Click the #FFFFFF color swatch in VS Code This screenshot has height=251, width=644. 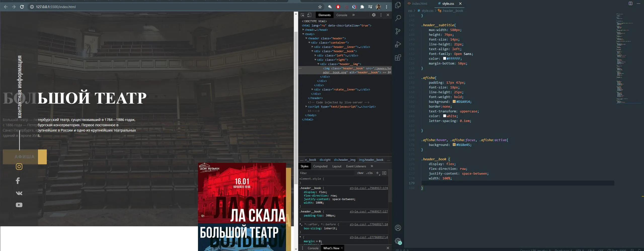point(445,58)
